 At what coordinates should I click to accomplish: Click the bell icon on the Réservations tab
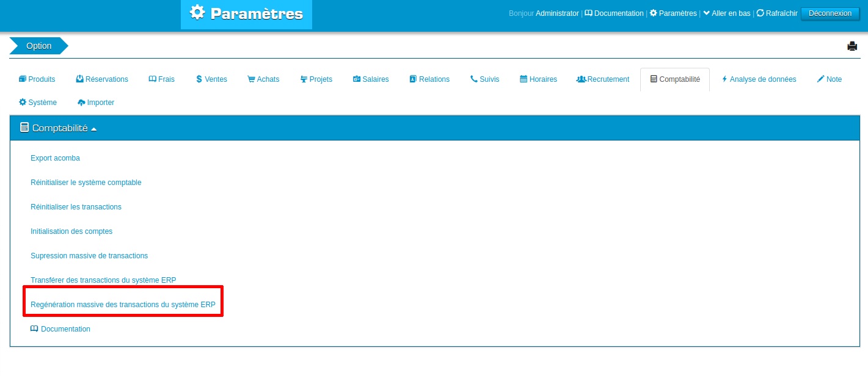[79, 78]
